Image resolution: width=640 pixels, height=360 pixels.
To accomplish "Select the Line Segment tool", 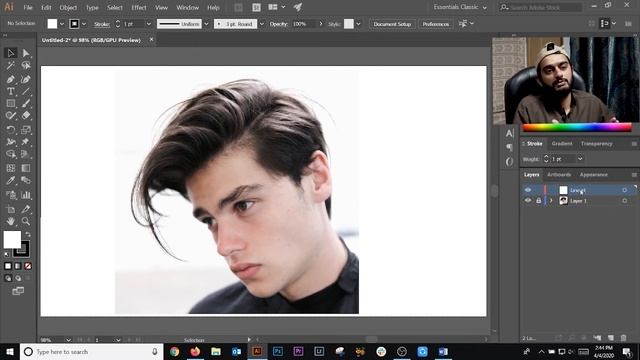I will click(26, 91).
